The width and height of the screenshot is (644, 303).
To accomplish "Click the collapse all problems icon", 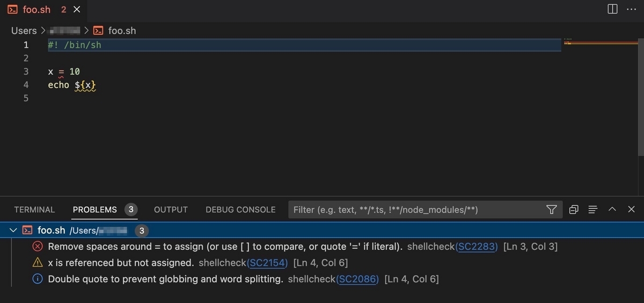I will [574, 210].
